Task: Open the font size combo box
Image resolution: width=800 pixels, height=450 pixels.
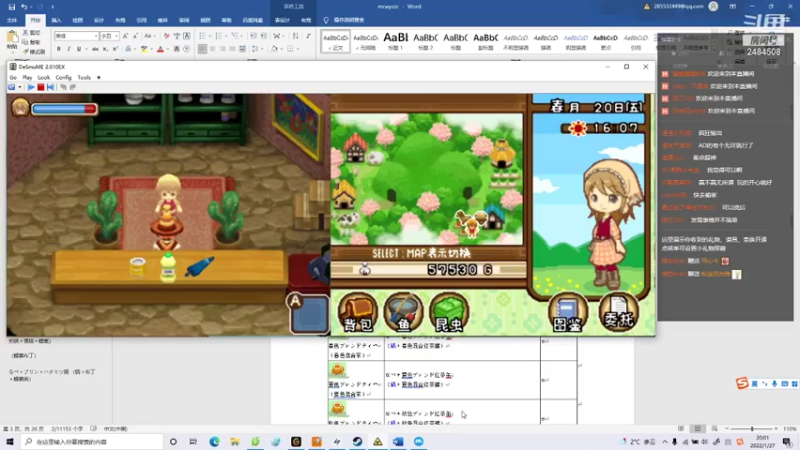Action: point(110,36)
